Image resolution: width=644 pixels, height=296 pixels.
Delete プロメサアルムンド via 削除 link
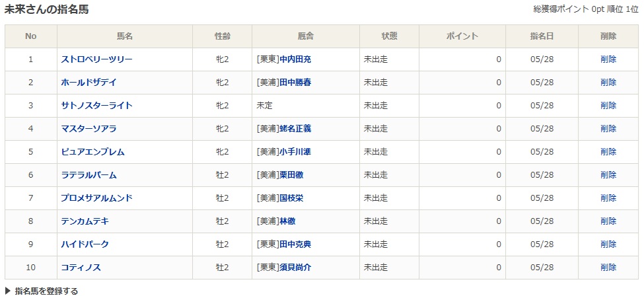click(x=608, y=198)
